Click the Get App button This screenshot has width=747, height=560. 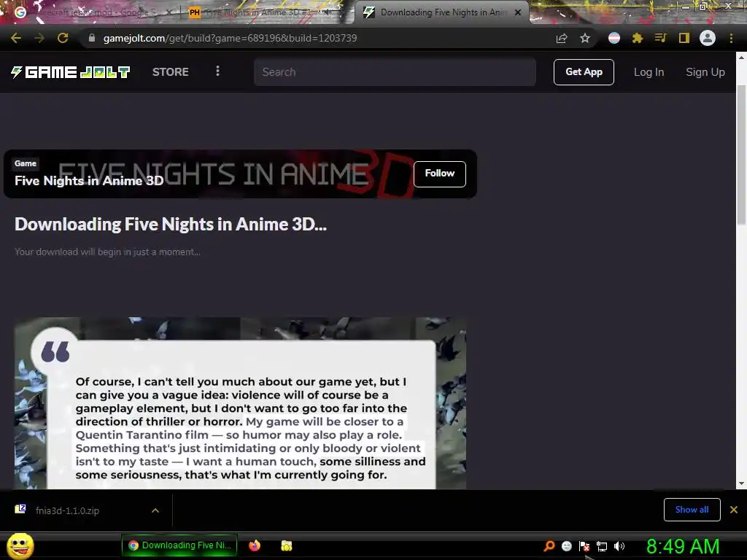point(584,72)
